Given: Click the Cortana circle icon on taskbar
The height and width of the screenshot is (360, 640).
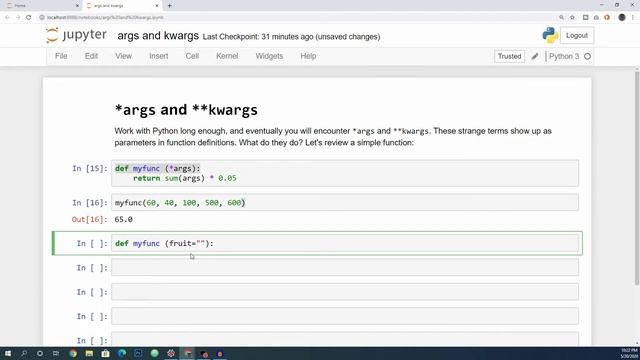Looking at the screenshot, I should click(40, 353).
